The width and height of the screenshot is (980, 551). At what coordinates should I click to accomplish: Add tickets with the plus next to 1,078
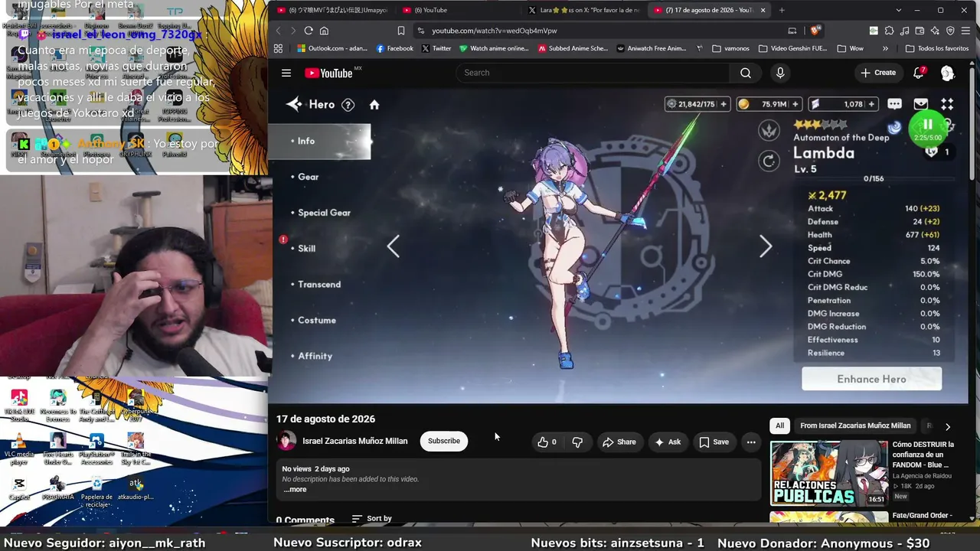[871, 104]
